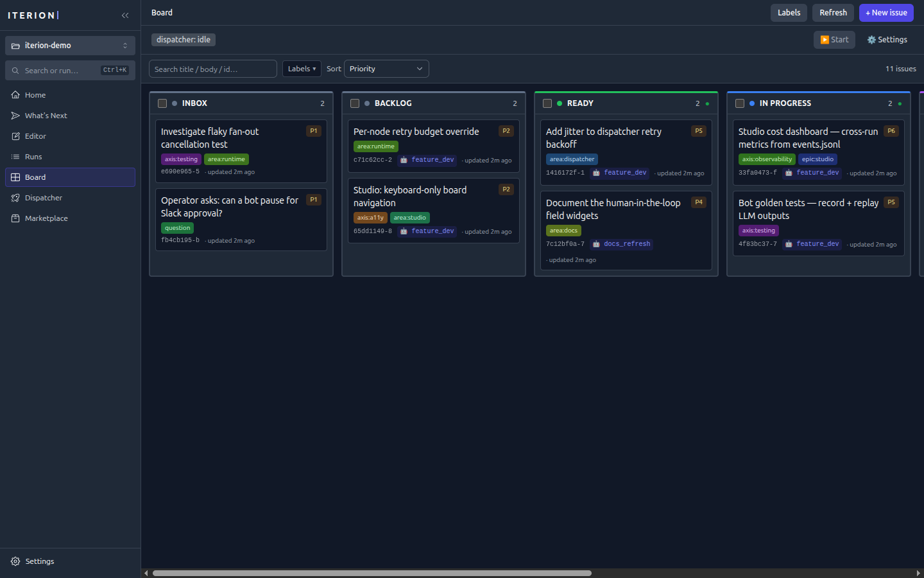Click the P4 badge on Document human-in-the-loop card
924x578 pixels.
click(699, 202)
